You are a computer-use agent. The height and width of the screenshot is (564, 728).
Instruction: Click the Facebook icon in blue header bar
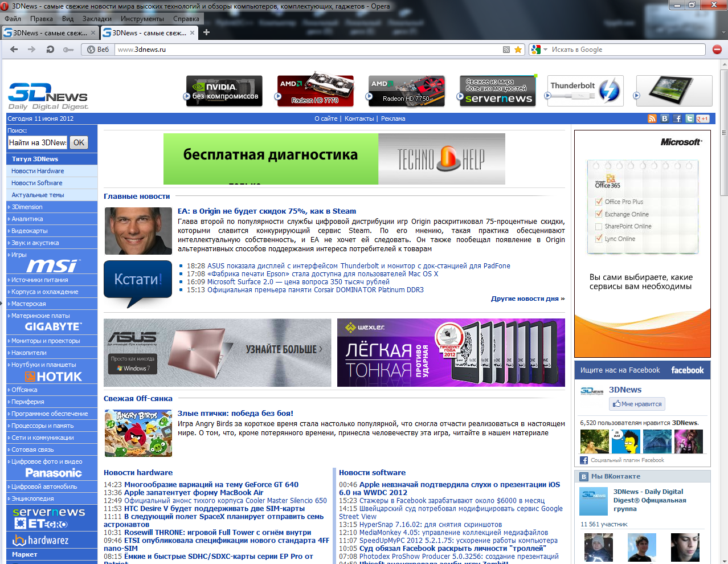(x=677, y=118)
